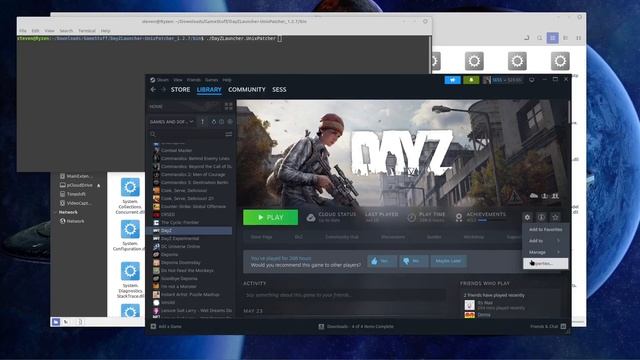
Task: Open the DayZ settings gear icon
Action: click(527, 217)
